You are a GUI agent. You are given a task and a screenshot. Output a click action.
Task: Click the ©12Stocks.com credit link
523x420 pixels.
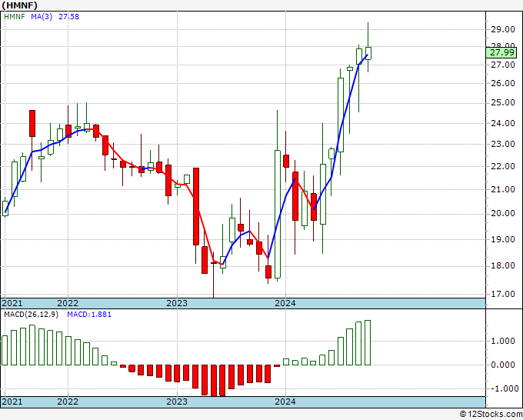click(x=491, y=415)
